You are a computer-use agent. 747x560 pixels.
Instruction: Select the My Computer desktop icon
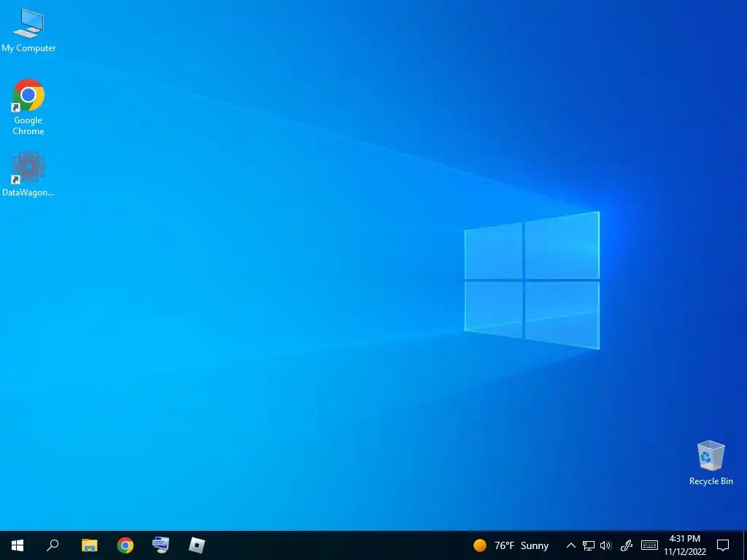pyautogui.click(x=28, y=31)
